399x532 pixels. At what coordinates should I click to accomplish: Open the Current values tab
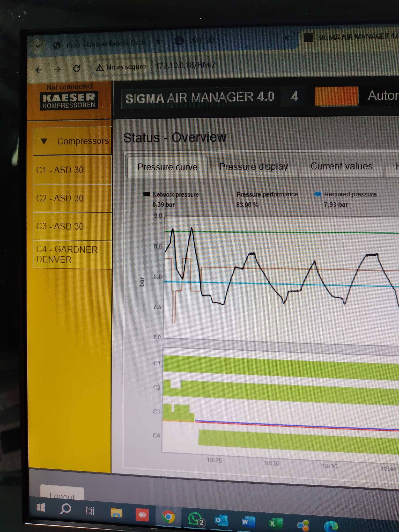point(341,166)
